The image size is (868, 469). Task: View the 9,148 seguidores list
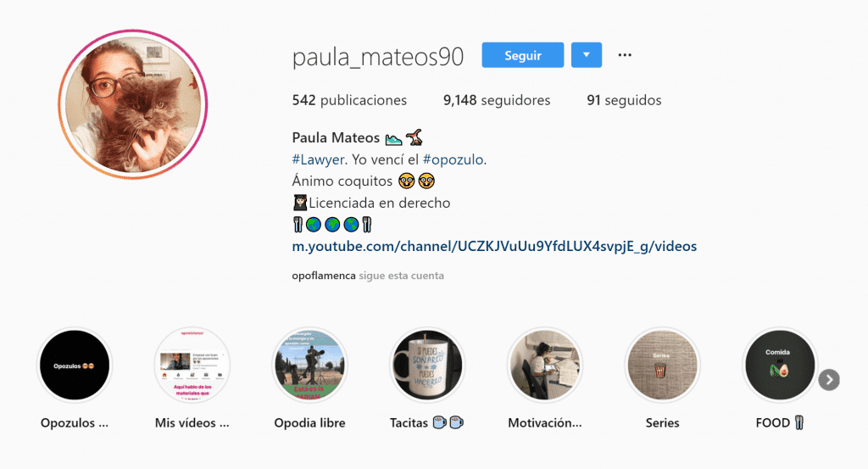tap(497, 100)
